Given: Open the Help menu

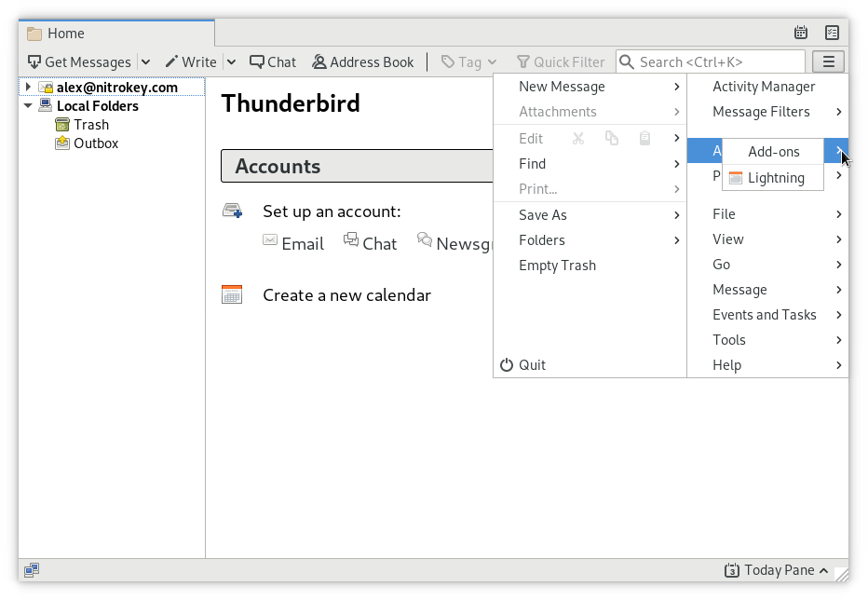Looking at the screenshot, I should point(767,365).
